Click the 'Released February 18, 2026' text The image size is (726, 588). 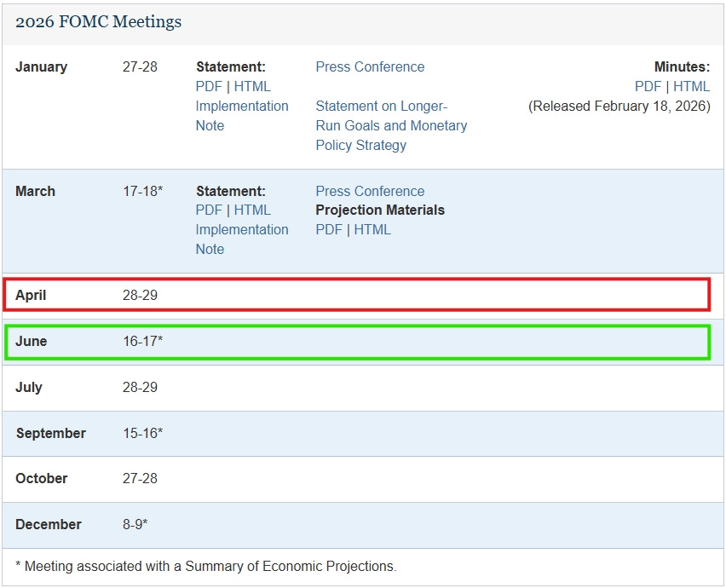click(x=619, y=106)
